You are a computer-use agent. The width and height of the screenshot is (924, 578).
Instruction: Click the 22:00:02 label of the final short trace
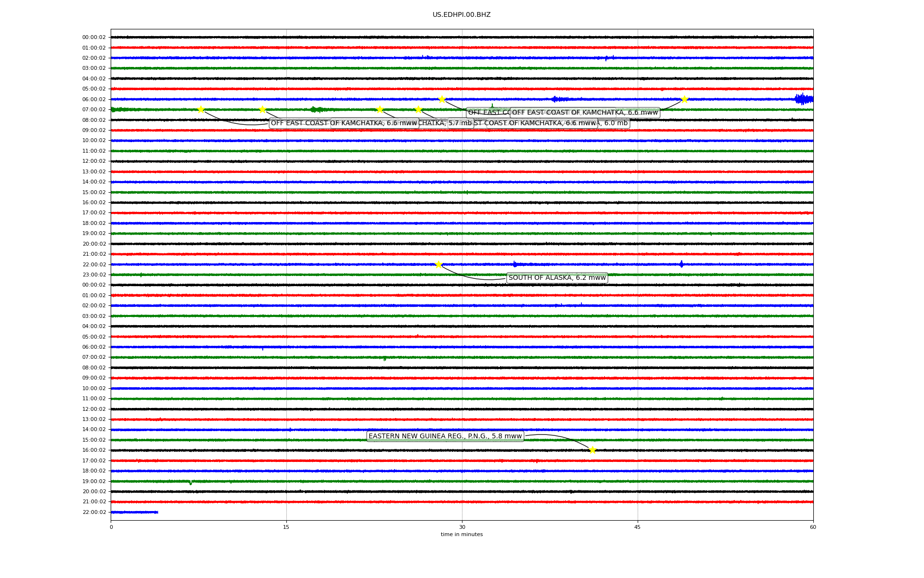[x=94, y=512]
